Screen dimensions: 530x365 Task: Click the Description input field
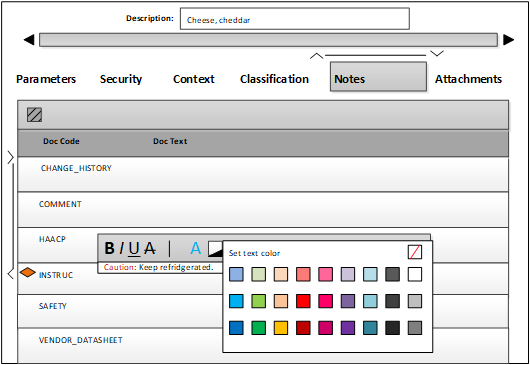(295, 19)
